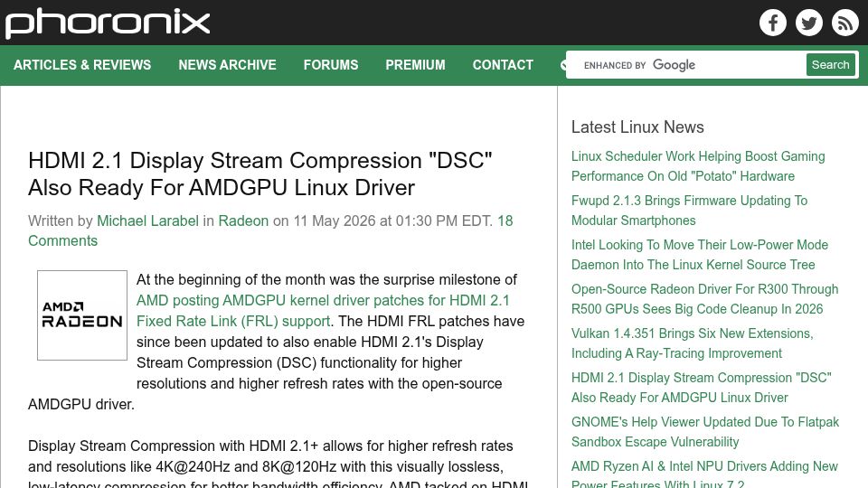Click the green Search button
This screenshot has height=488, width=868.
click(830, 65)
